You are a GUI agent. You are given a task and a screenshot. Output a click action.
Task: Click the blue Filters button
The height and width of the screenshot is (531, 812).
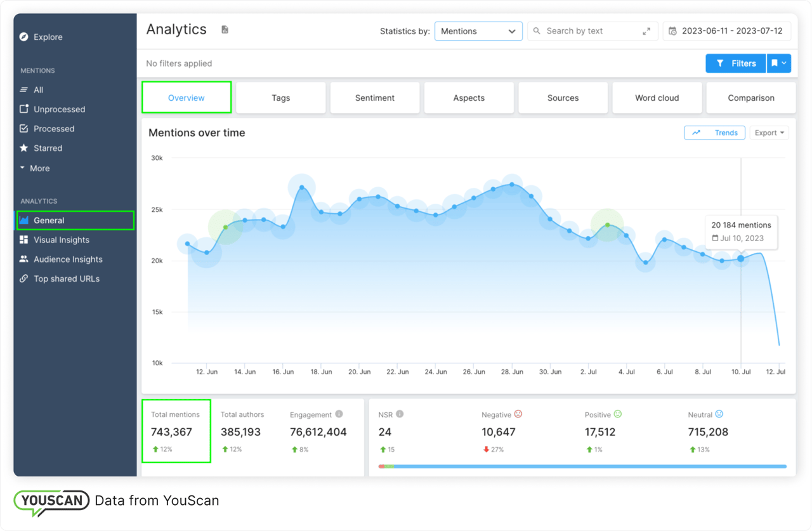pos(736,63)
